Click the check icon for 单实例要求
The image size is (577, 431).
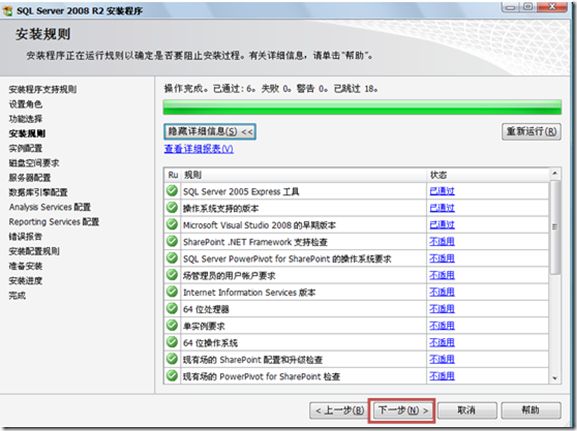(x=172, y=325)
